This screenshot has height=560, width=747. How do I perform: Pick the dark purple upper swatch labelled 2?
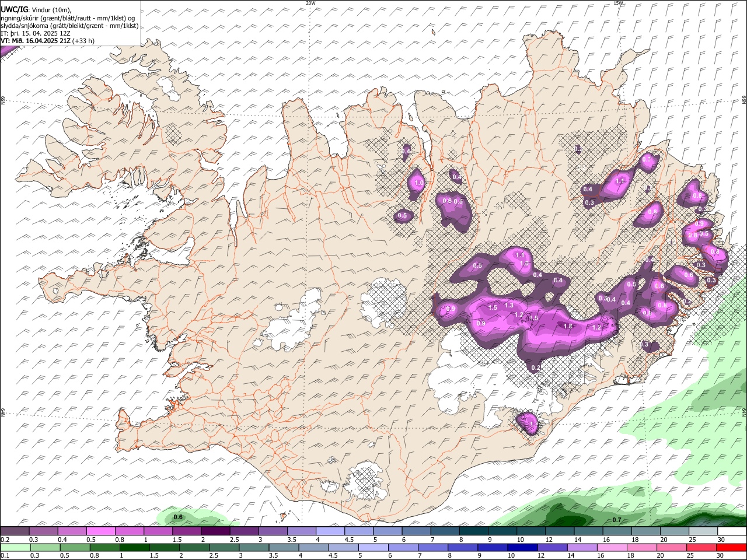pyautogui.click(x=215, y=531)
